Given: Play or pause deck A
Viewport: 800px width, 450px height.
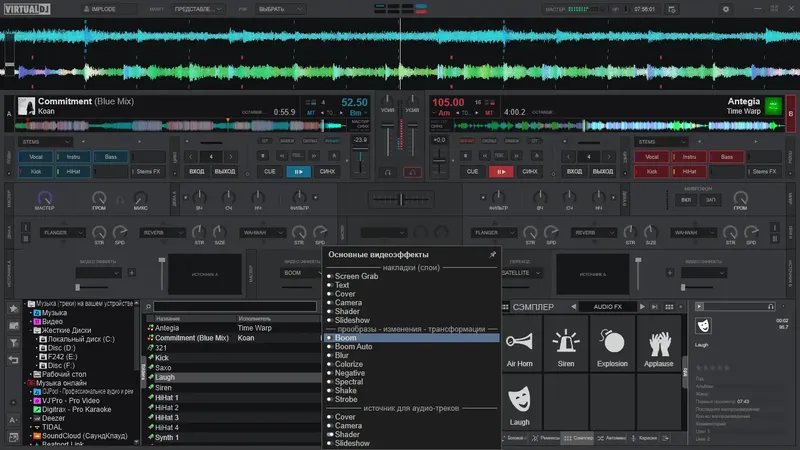Looking at the screenshot, I should pos(298,171).
